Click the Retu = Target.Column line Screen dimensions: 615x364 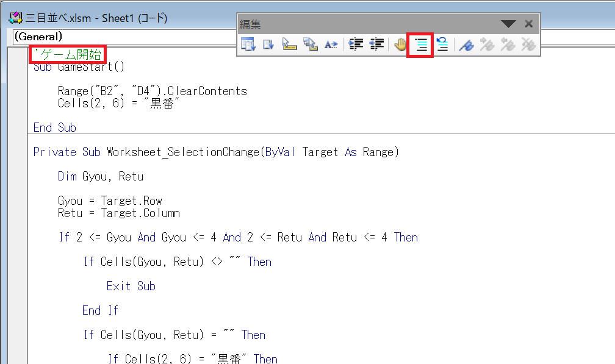tap(119, 213)
